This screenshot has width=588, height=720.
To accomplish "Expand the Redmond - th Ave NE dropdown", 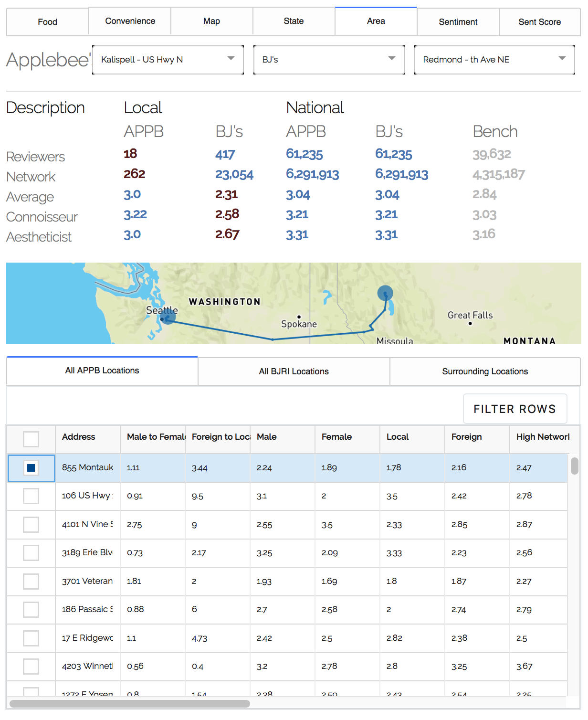I will (494, 60).
